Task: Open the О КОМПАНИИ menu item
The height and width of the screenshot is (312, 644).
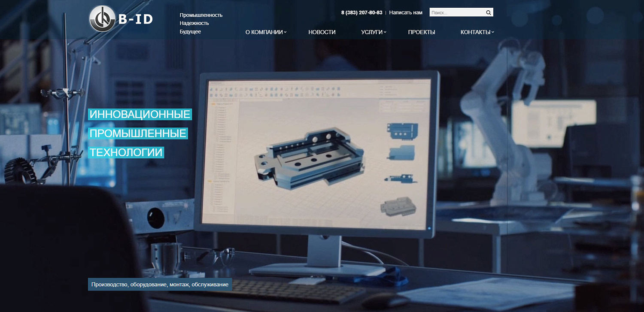Action: tap(264, 32)
